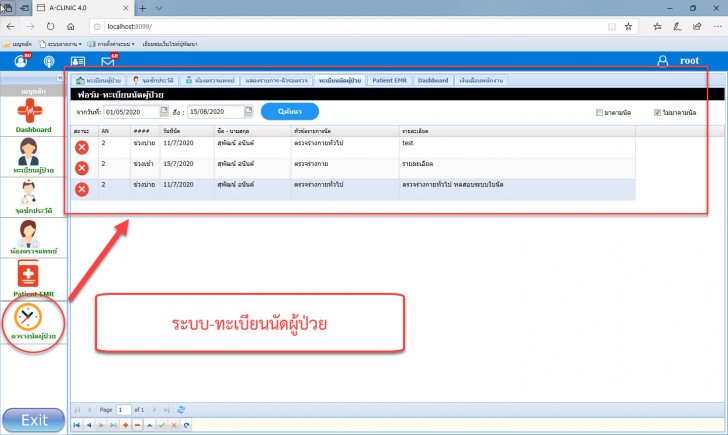The image size is (728, 435).
Task: Click the AN column header
Action: point(114,131)
